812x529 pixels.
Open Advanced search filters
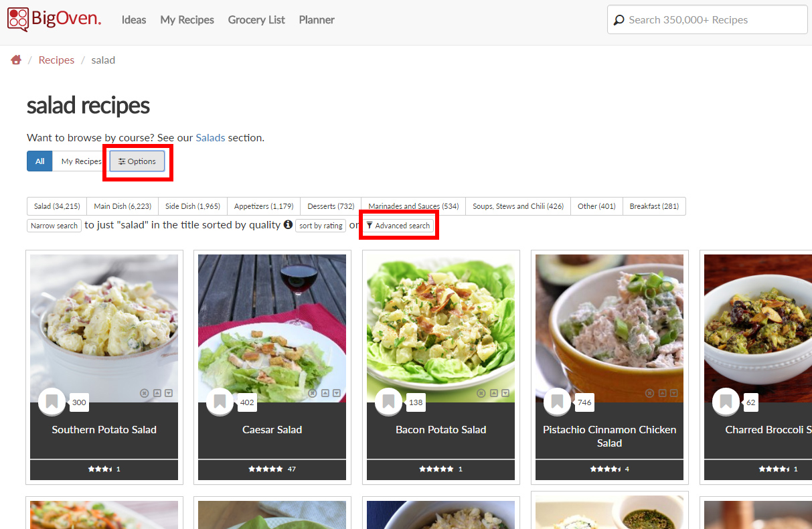coord(398,226)
